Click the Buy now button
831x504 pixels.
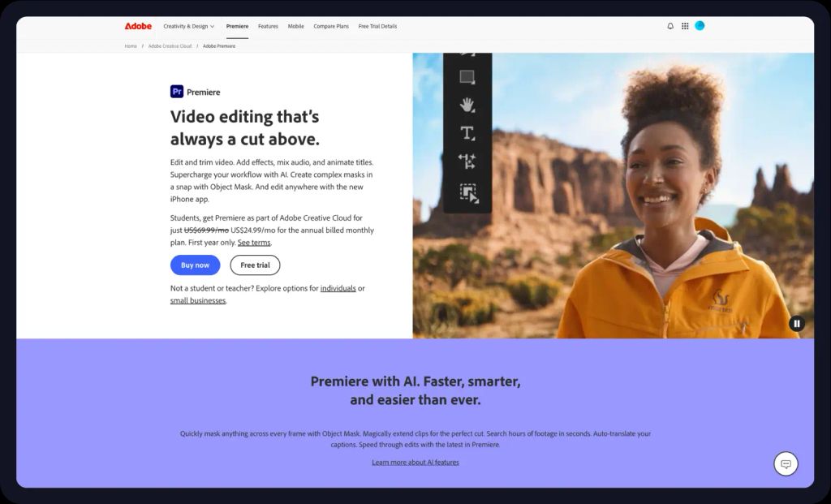[195, 265]
